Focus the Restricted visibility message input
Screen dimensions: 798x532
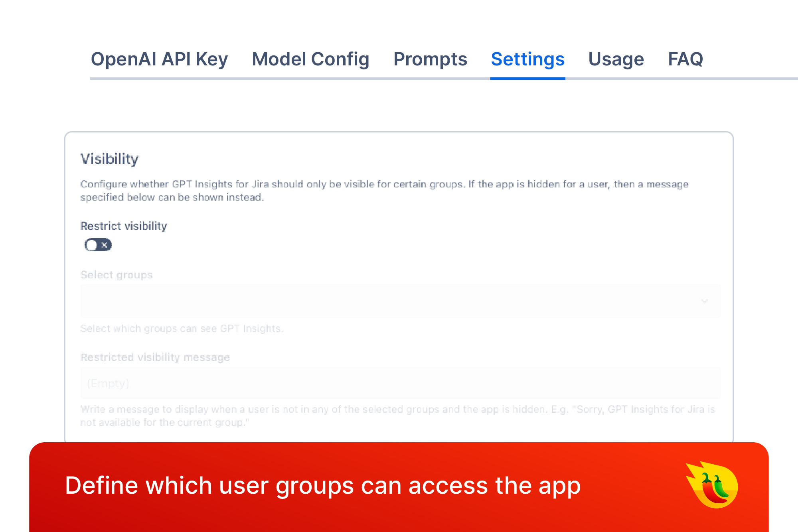399,383
